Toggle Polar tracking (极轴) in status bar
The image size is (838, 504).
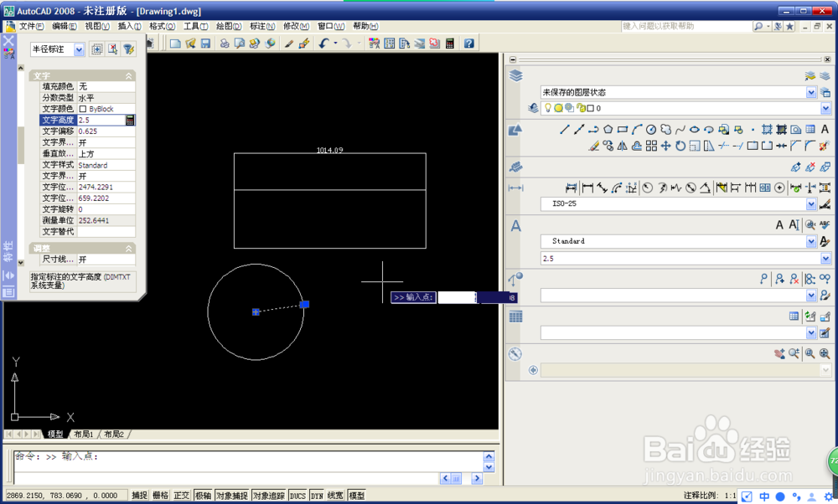coord(203,496)
